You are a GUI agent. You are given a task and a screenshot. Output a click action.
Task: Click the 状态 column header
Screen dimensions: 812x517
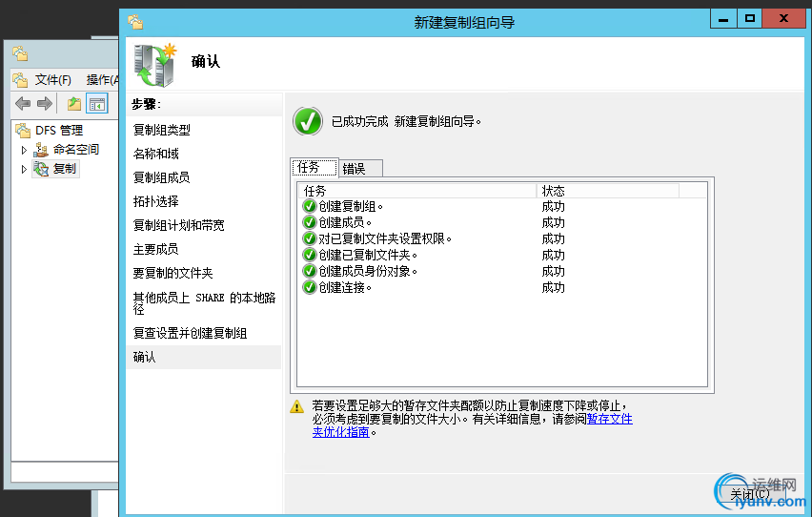pos(607,191)
